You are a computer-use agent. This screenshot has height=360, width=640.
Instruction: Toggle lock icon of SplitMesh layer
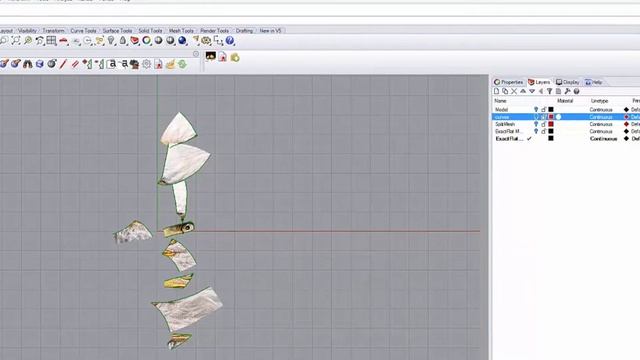[x=544, y=124]
